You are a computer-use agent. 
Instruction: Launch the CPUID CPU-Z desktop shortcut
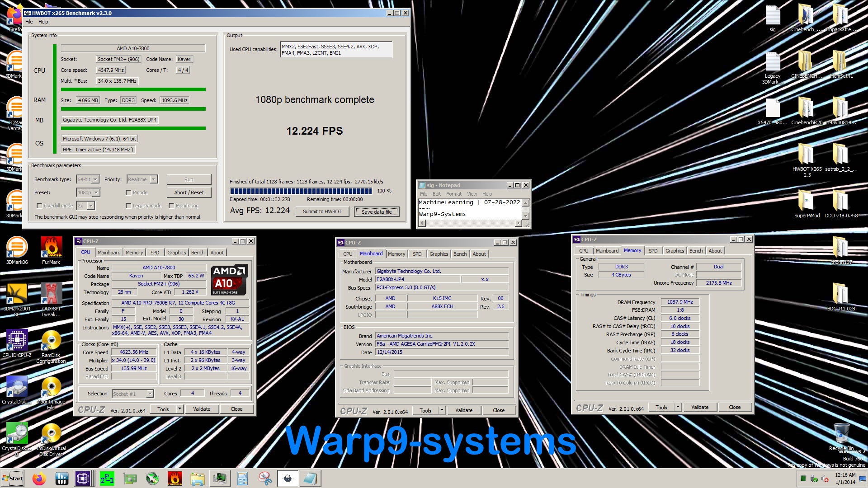click(x=17, y=343)
